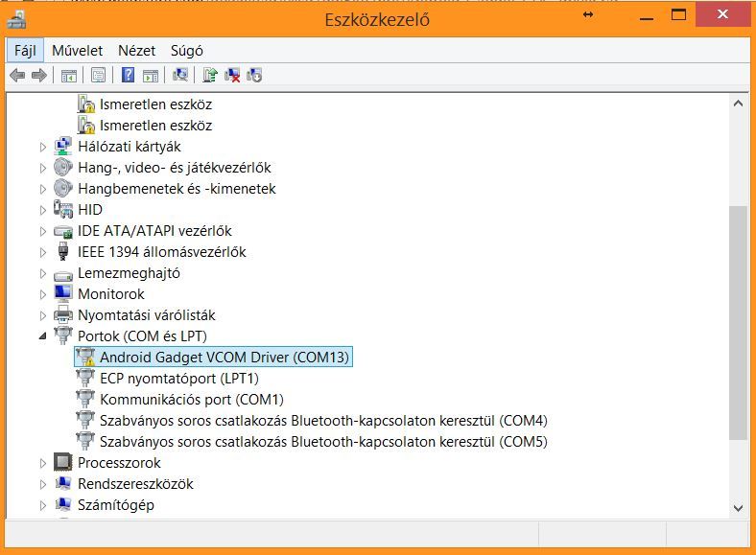Click the Processzorok chip icon
The width and height of the screenshot is (756, 555).
pos(63,462)
